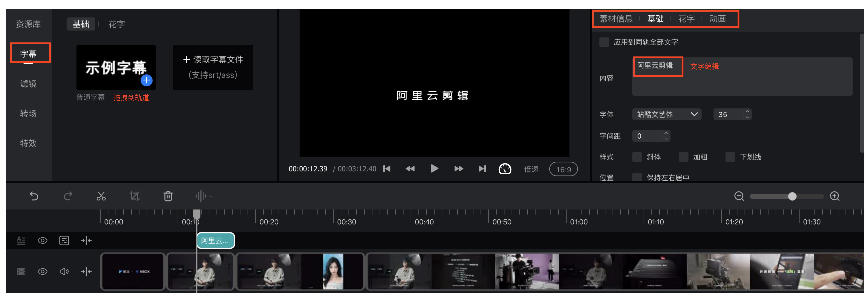The image size is (868, 297).
Task: Switch to 素材信息 properties tab
Action: click(616, 18)
